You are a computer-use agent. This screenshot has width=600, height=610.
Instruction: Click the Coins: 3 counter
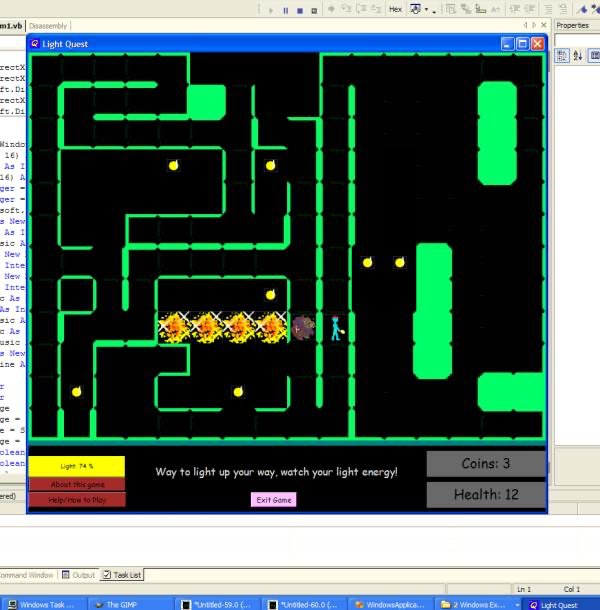coord(486,463)
